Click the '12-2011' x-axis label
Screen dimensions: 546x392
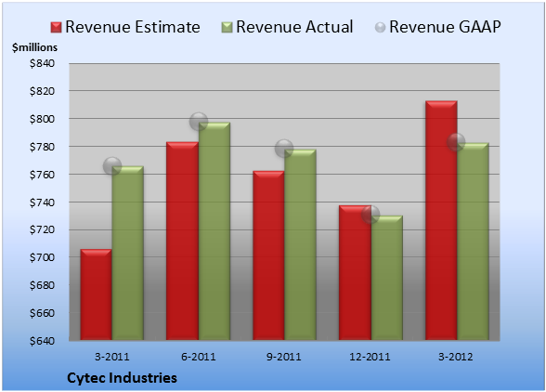point(370,357)
